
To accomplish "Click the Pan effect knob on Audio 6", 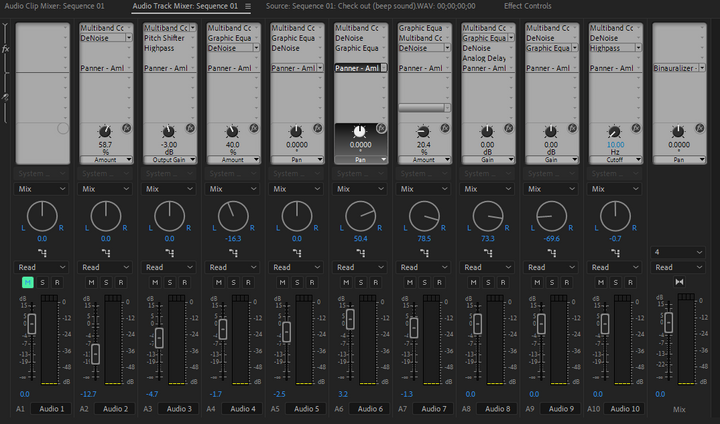I will coord(360,132).
